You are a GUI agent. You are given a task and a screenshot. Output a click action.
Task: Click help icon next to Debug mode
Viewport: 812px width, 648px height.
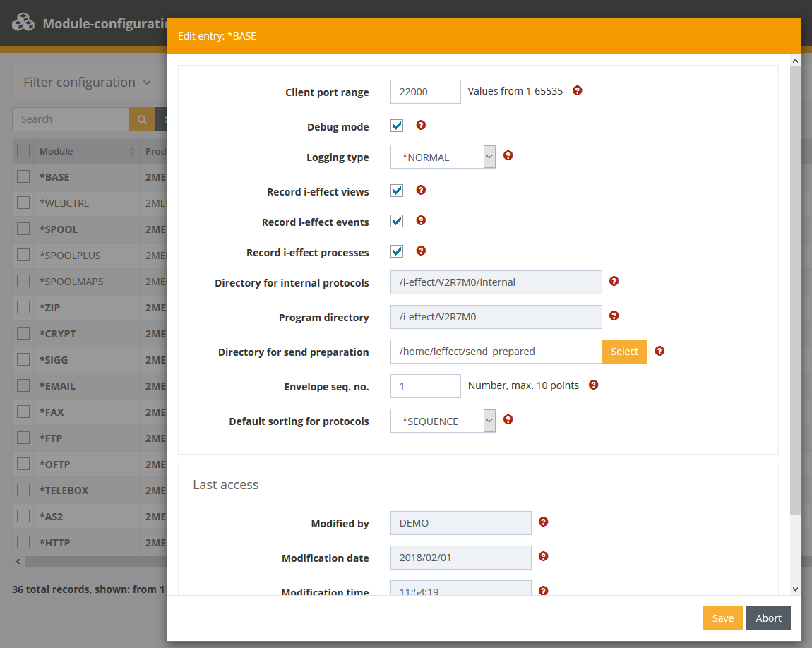click(x=421, y=125)
